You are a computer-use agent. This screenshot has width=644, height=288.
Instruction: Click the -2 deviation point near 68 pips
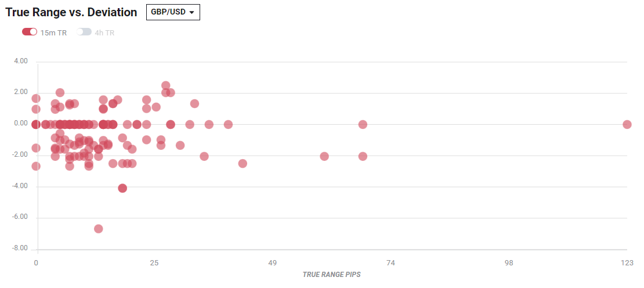point(363,156)
